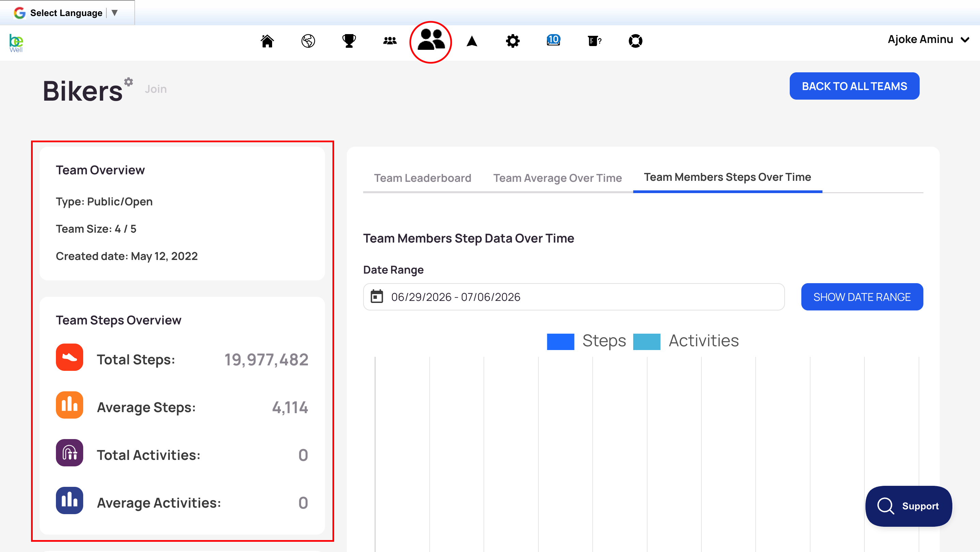Click the Total Activities label
Screen dimensions: 980x552
click(x=149, y=455)
